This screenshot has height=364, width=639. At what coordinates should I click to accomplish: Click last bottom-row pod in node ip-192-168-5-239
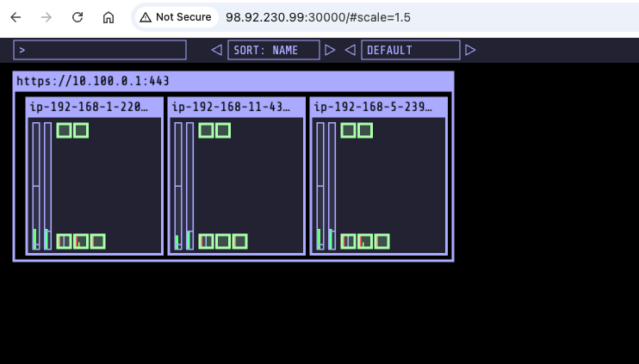coord(382,241)
